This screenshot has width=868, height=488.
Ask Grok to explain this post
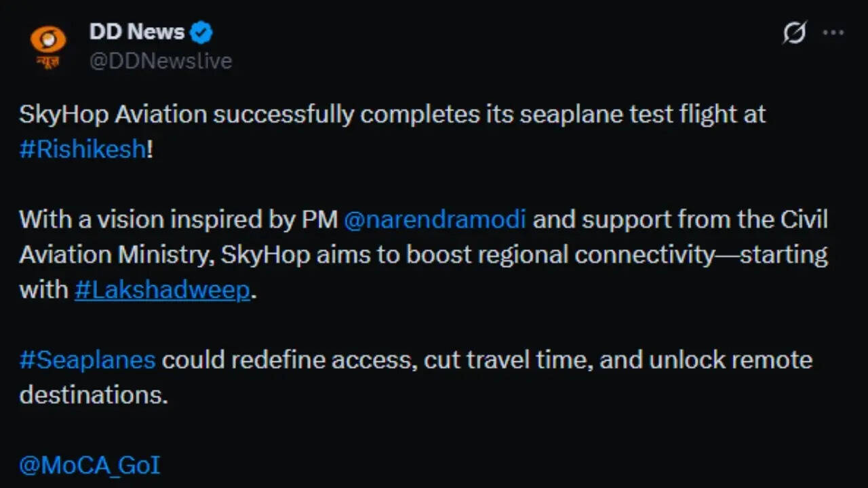tap(795, 32)
